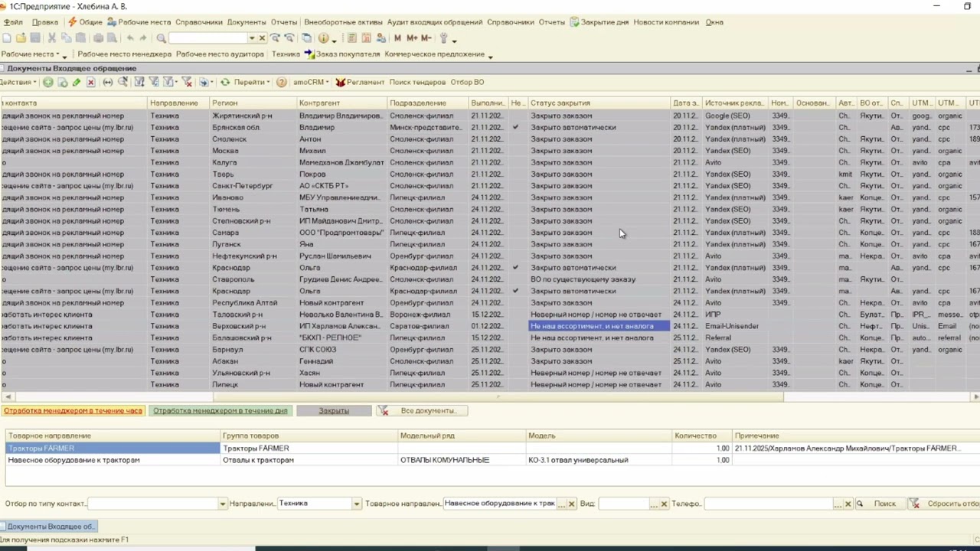The height and width of the screenshot is (551, 980).
Task: Click scrollbar right arrow of documents table
Action: click(x=975, y=396)
